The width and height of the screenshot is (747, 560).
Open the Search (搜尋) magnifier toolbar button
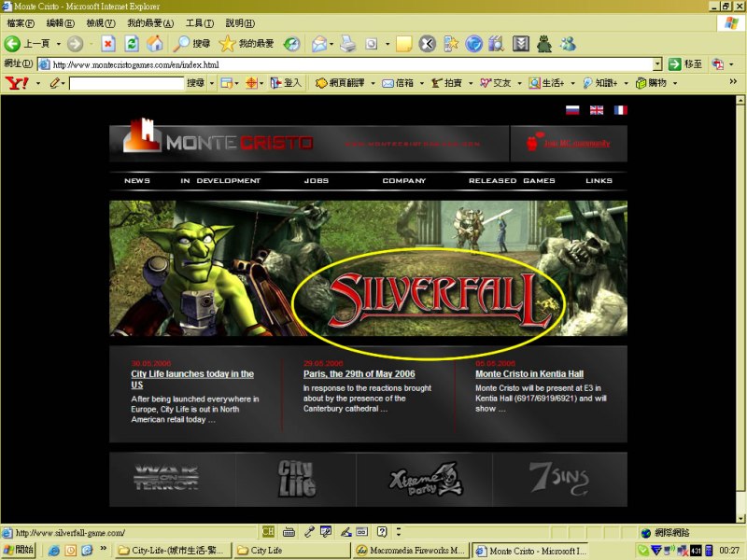[191, 44]
